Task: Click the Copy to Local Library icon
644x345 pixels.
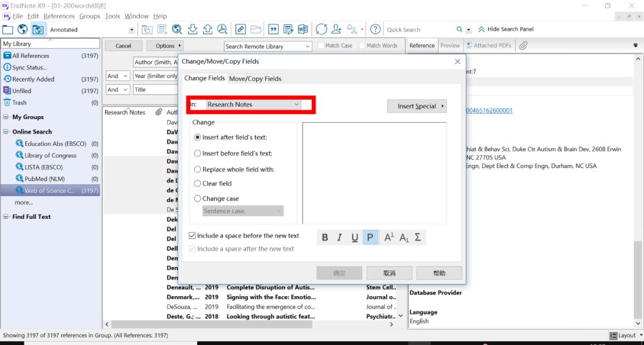Action: (147, 30)
